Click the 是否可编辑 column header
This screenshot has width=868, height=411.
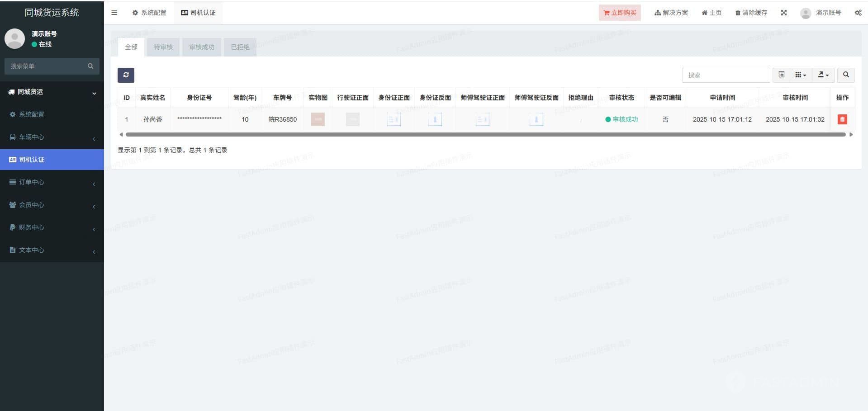[665, 98]
